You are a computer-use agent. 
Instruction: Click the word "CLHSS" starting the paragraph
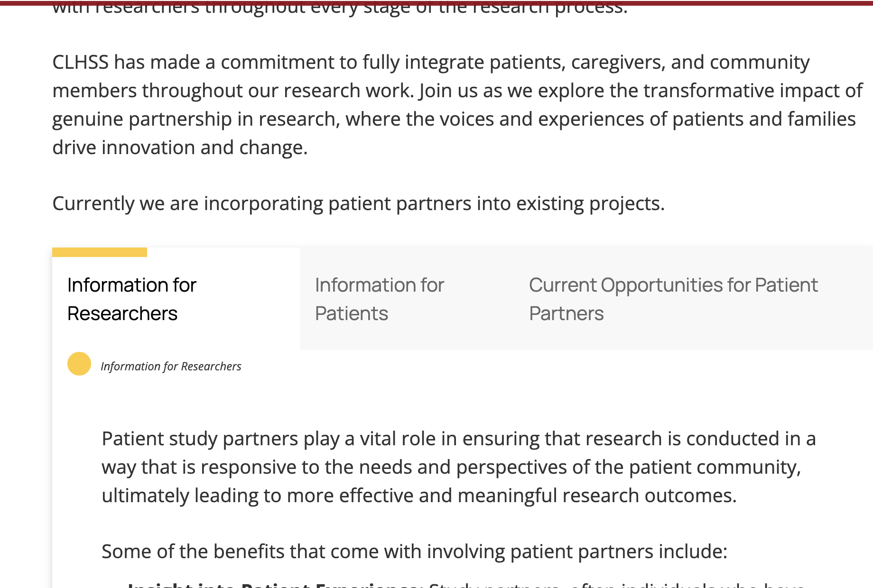point(80,63)
